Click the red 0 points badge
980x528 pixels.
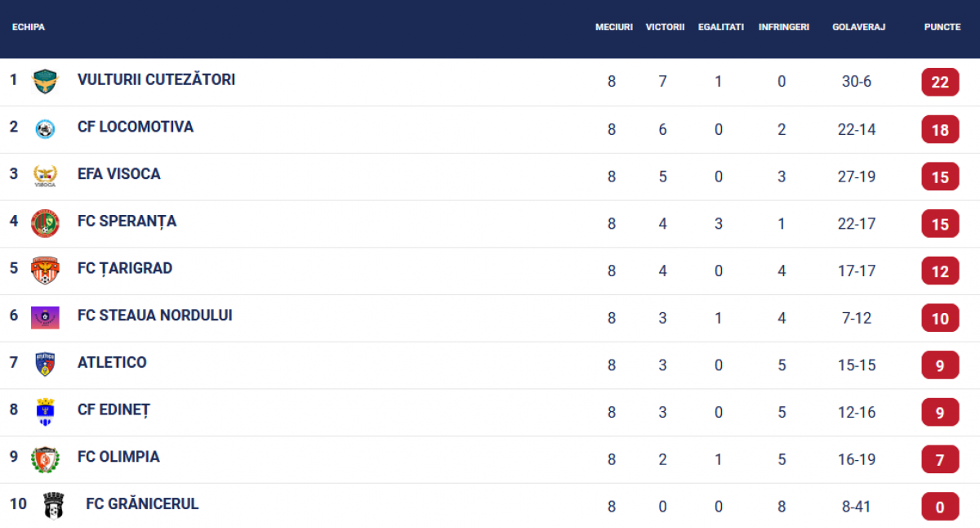coord(940,508)
